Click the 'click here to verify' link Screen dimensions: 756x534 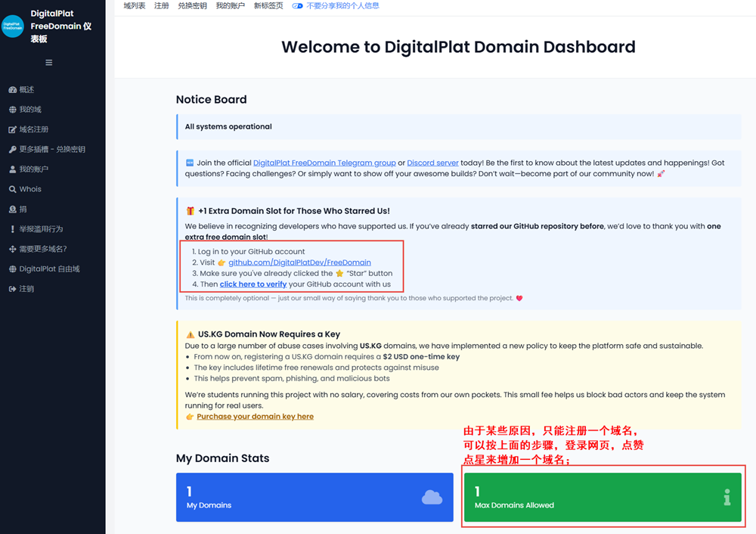coord(253,284)
